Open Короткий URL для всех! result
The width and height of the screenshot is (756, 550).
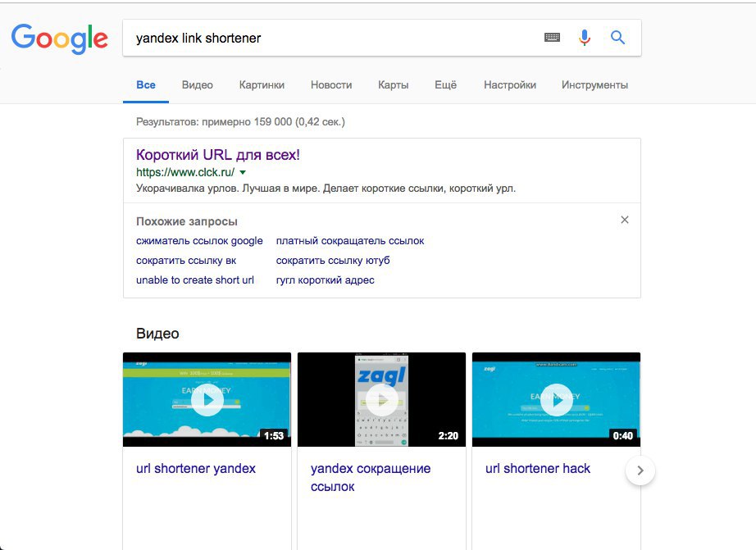coord(218,155)
